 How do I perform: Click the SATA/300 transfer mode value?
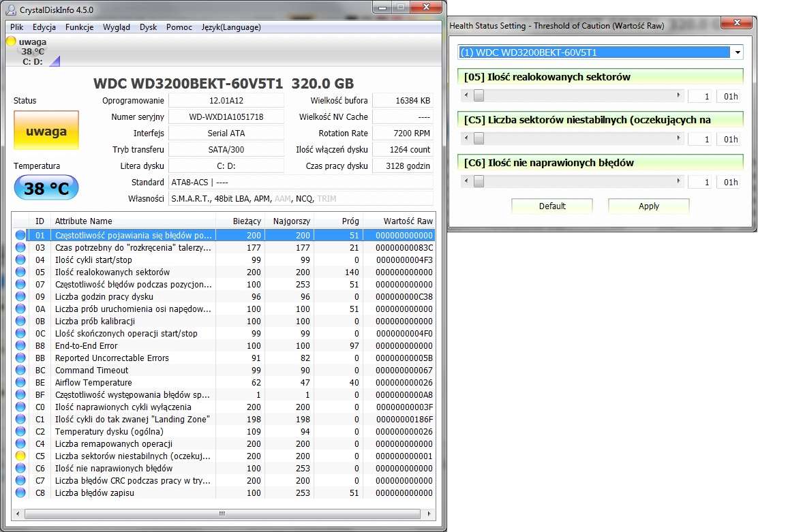pyautogui.click(x=226, y=149)
